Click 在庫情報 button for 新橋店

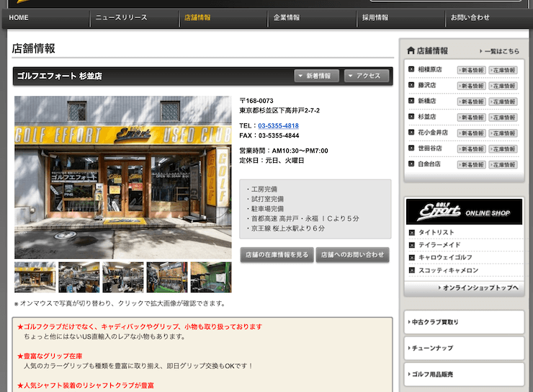tap(503, 102)
